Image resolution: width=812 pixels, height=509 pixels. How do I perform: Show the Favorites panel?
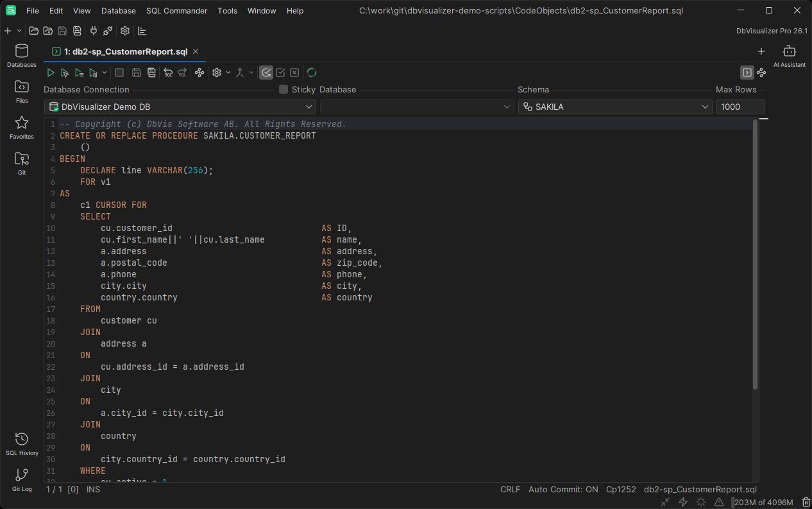coord(22,128)
